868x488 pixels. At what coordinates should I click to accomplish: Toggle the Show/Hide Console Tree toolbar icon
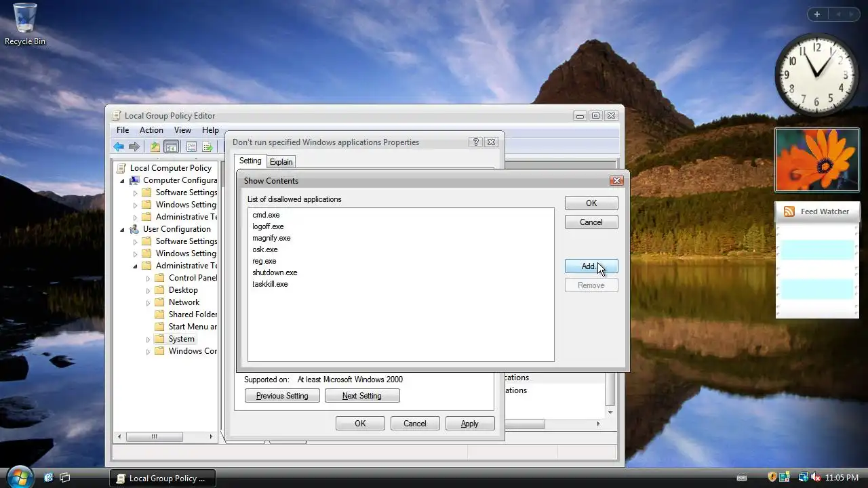click(x=171, y=147)
